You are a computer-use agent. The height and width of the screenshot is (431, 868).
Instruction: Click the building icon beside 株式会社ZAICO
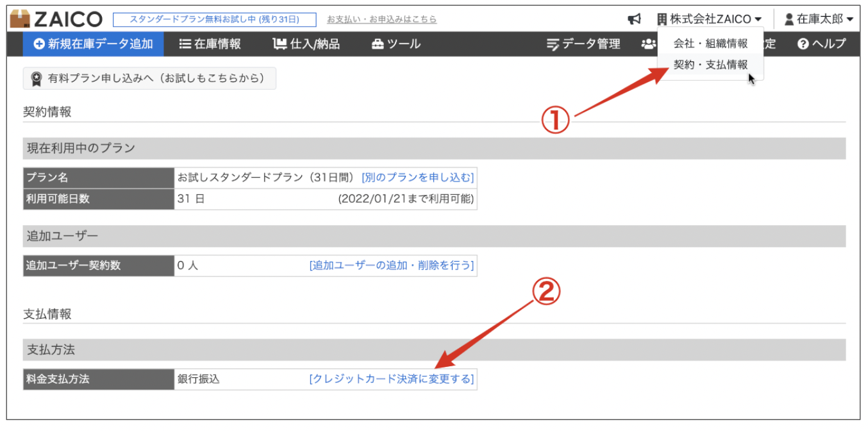click(x=662, y=19)
